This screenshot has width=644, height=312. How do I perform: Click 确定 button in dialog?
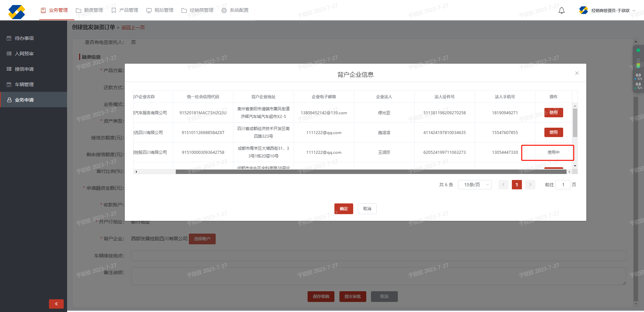(x=343, y=209)
